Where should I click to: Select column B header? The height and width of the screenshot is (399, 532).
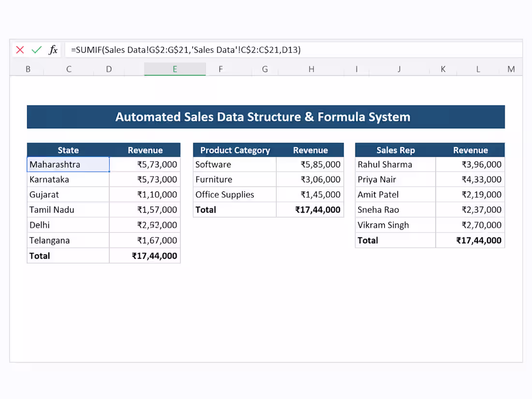click(28, 69)
